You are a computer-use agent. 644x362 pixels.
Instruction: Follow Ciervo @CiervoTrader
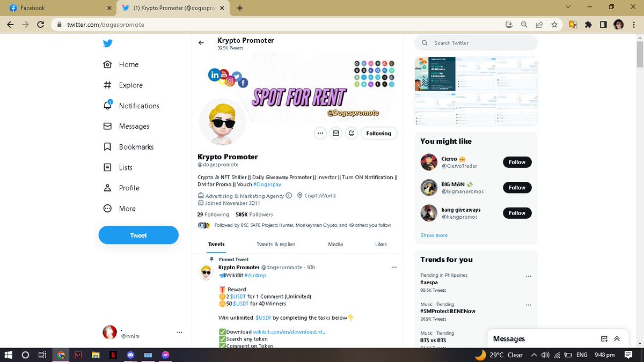click(517, 162)
